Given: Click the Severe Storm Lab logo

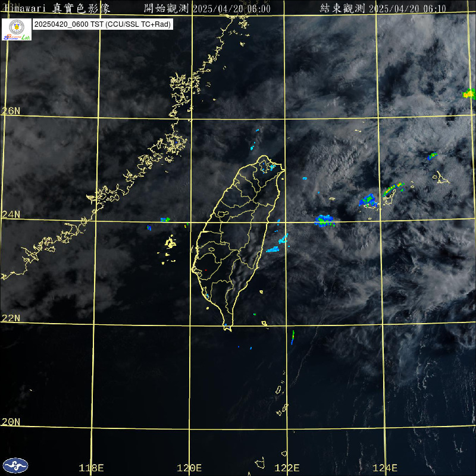Looking at the screenshot, I should [17, 29].
